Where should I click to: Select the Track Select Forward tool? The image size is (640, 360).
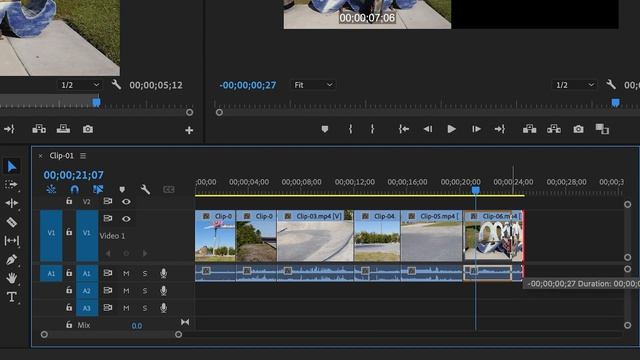point(11,184)
